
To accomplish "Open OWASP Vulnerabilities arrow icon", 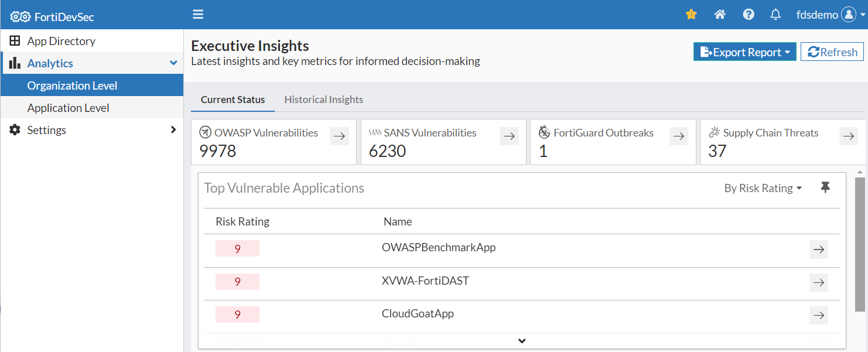I will point(339,136).
